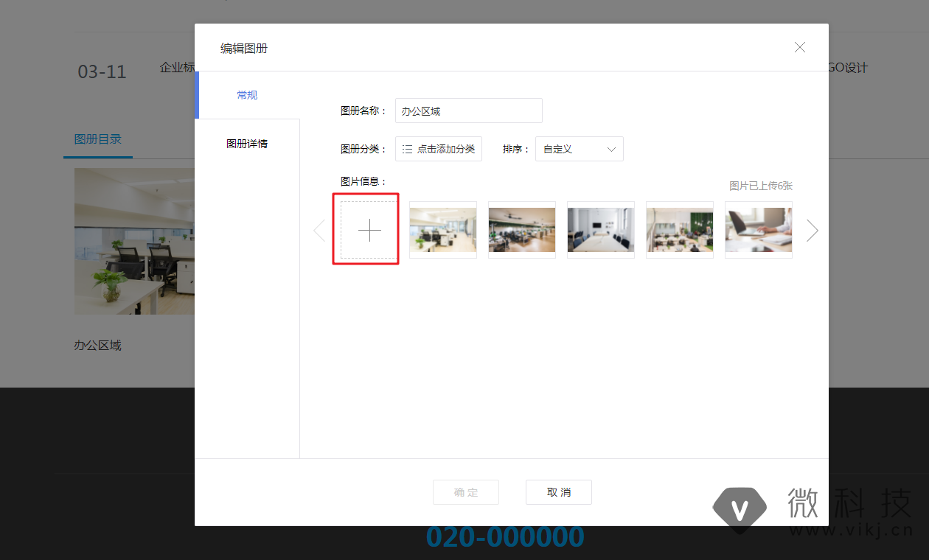
Task: Click the plus icon to add image
Action: (x=369, y=231)
